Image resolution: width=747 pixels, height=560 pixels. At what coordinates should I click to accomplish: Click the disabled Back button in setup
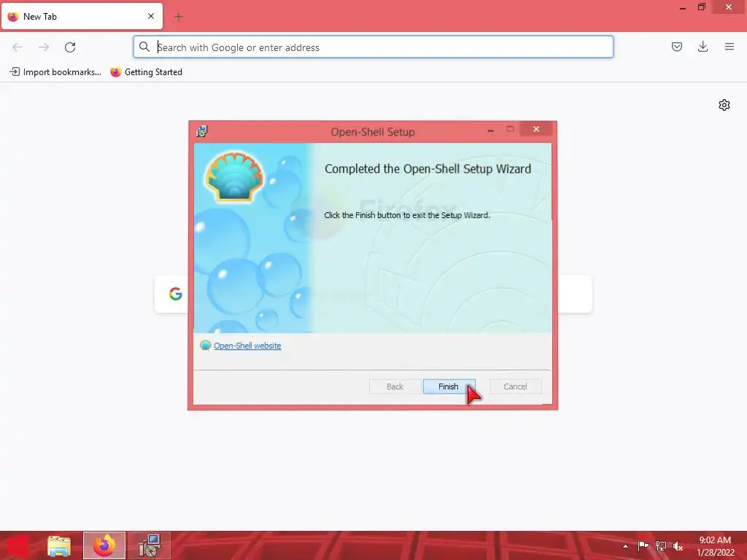[395, 386]
